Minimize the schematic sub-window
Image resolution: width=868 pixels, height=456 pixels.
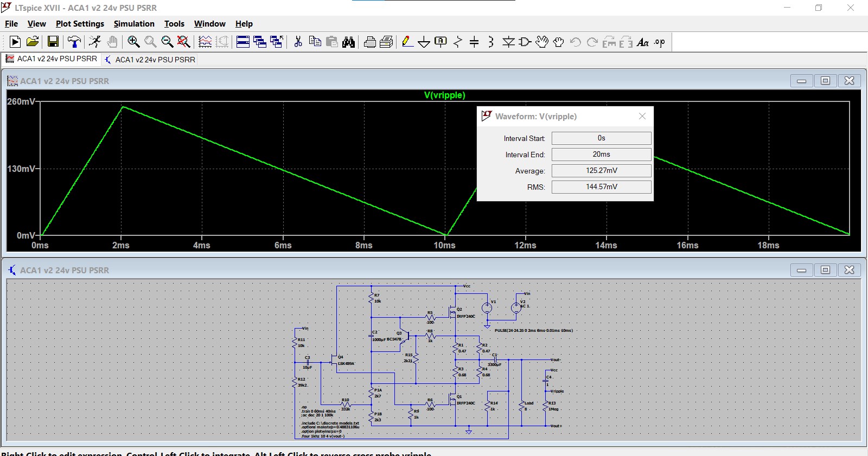tap(801, 270)
